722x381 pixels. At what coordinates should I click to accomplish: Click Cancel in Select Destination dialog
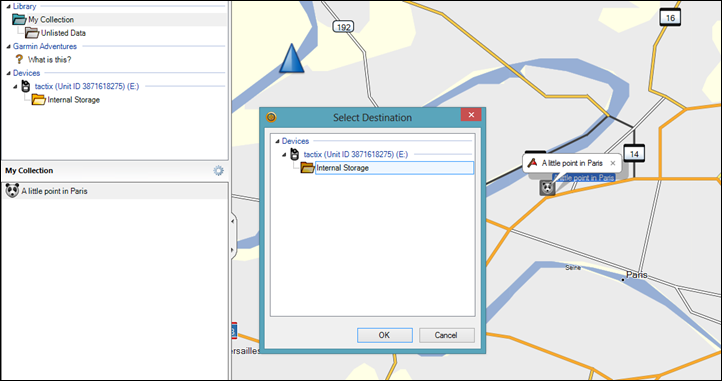446,335
